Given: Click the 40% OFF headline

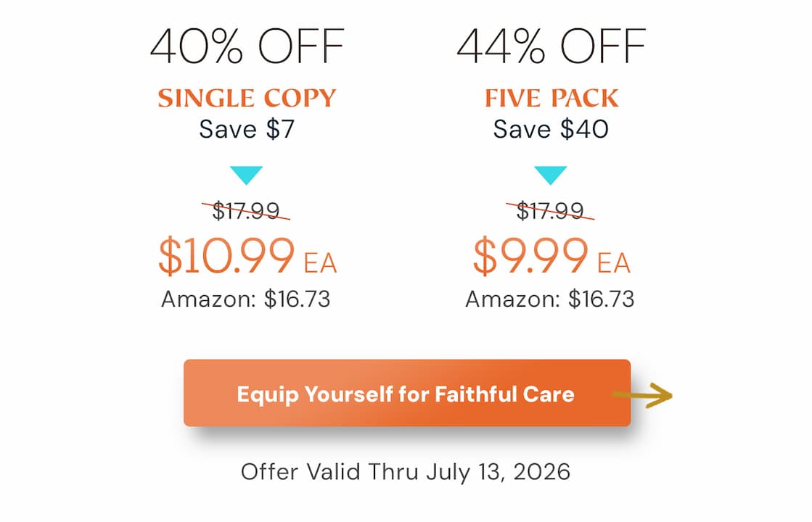Looking at the screenshot, I should tap(247, 46).
